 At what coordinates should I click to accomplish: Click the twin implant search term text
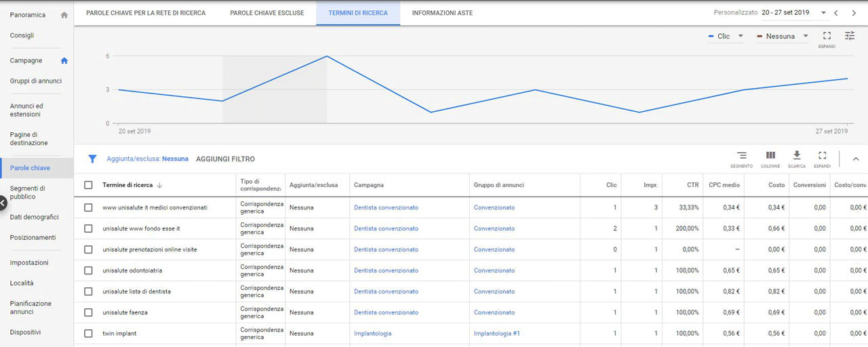tap(119, 333)
